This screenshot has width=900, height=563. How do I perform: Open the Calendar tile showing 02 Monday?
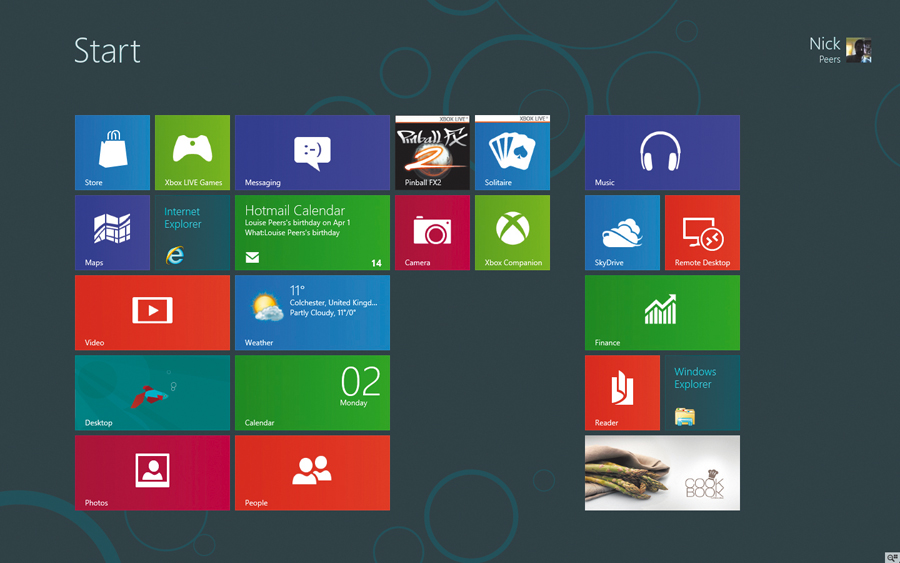click(x=312, y=393)
